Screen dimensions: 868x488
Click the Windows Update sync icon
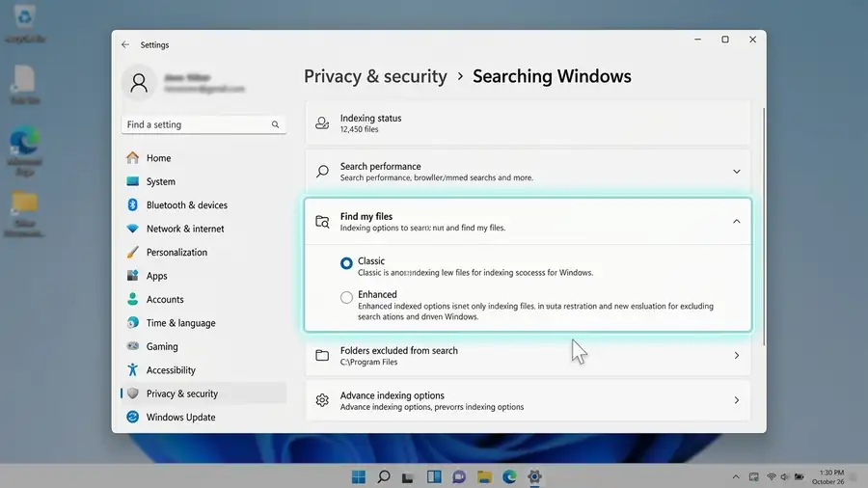pyautogui.click(x=132, y=418)
